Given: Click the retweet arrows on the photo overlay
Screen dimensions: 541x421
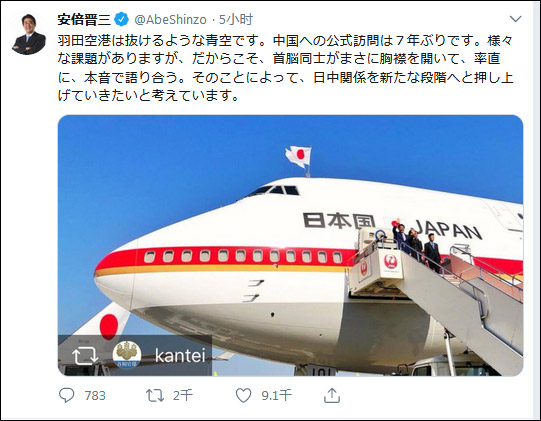Looking at the screenshot, I should pos(85,356).
